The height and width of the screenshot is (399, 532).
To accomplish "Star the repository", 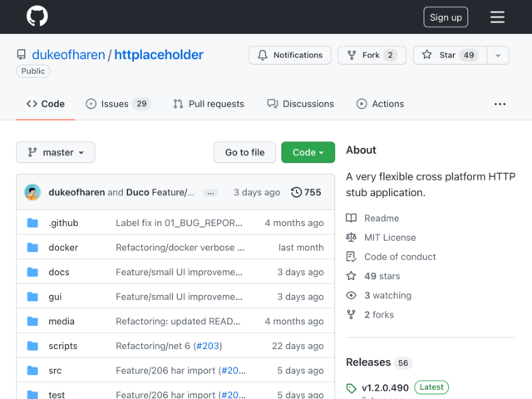I will pos(450,55).
